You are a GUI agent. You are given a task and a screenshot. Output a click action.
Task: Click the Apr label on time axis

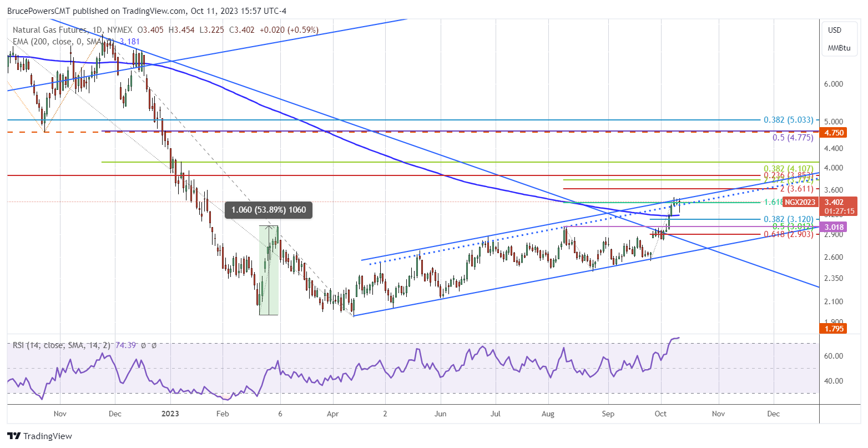pyautogui.click(x=332, y=414)
